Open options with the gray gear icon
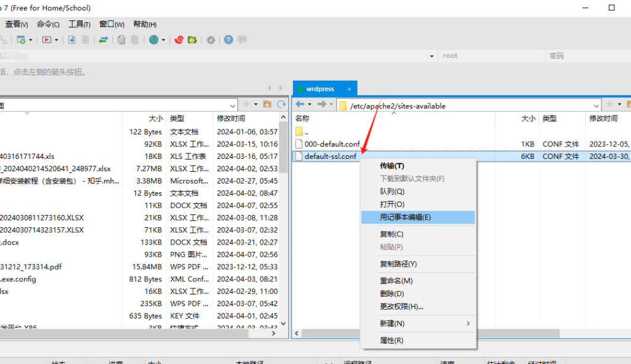 point(211,40)
